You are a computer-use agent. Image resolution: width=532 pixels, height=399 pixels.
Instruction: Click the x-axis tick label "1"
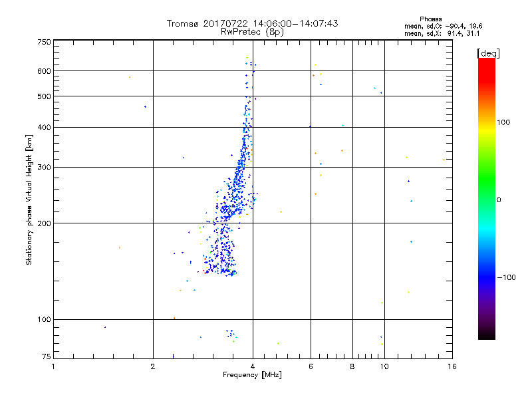(x=53, y=366)
